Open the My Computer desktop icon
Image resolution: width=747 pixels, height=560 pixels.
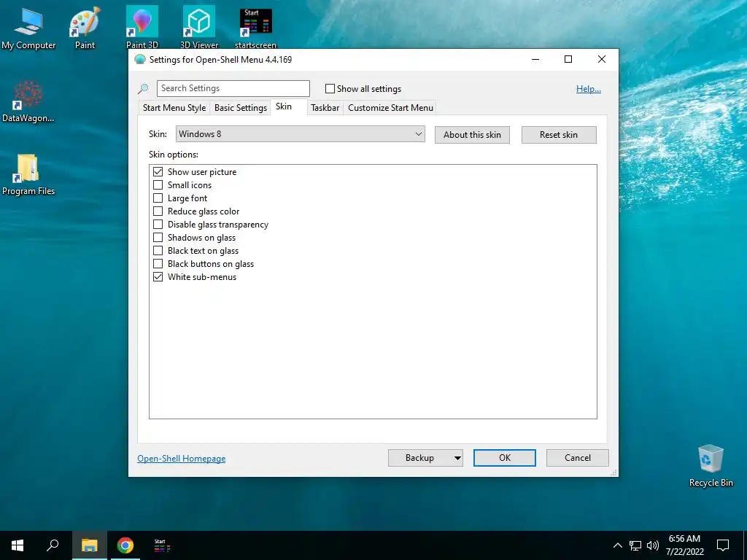(28, 28)
